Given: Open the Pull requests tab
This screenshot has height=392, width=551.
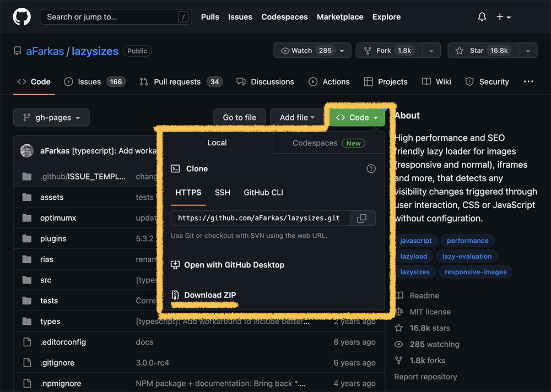Looking at the screenshot, I should (x=181, y=82).
